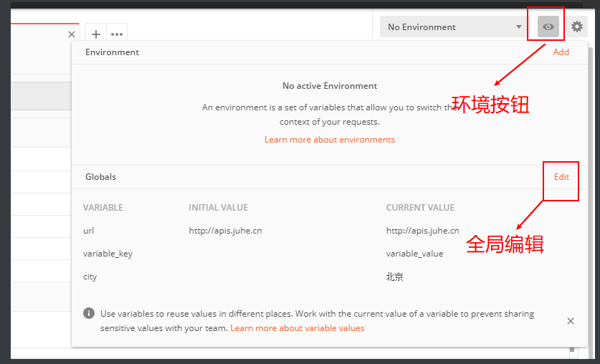
Task: Click the scrollbar at the right edge
Action: point(591,191)
